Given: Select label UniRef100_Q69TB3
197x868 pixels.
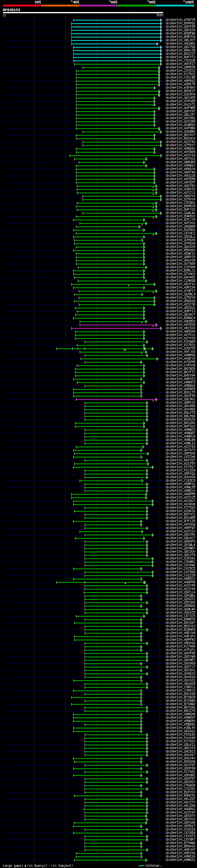Looking at the screenshot, I should (x=180, y=186).
